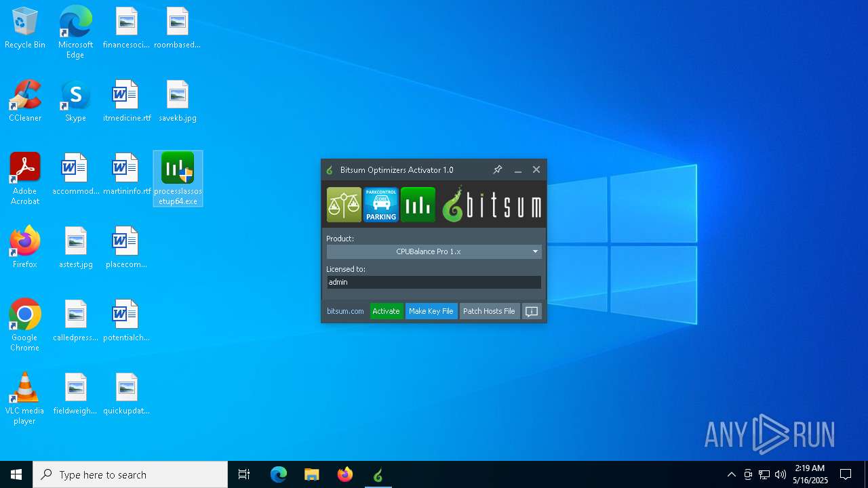Image resolution: width=868 pixels, height=488 pixels.
Task: Open the Product dropdown CPUBalance Pro 1.x
Action: coord(434,251)
